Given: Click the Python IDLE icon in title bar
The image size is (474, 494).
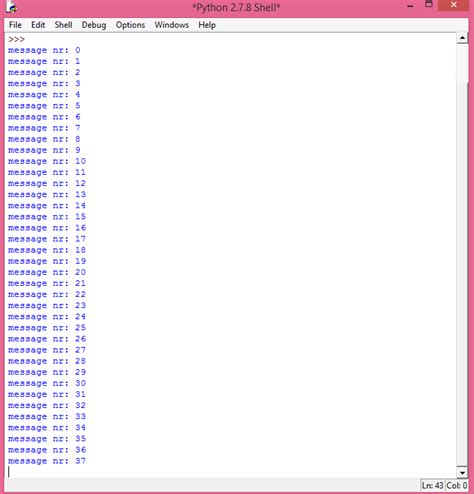Looking at the screenshot, I should tap(11, 7).
